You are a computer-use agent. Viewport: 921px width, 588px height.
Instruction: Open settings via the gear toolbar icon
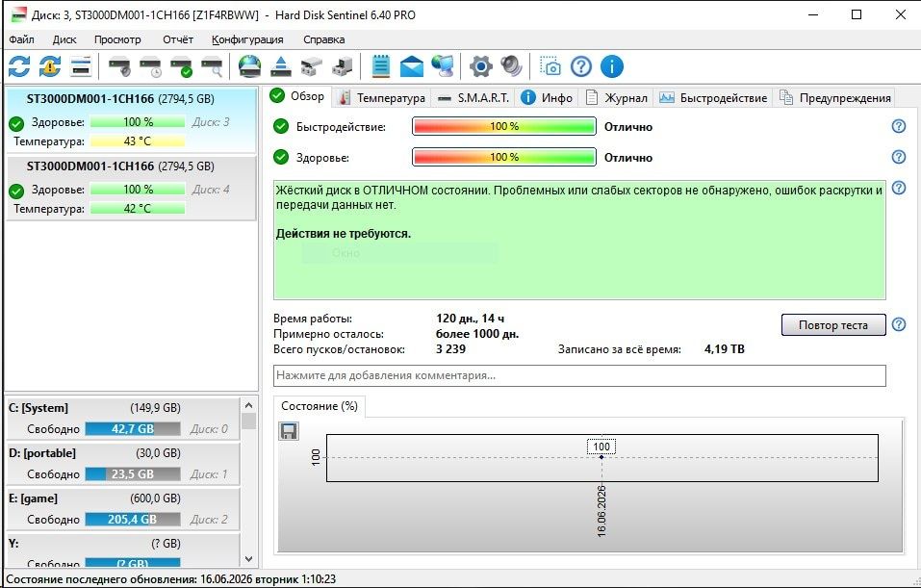click(480, 66)
